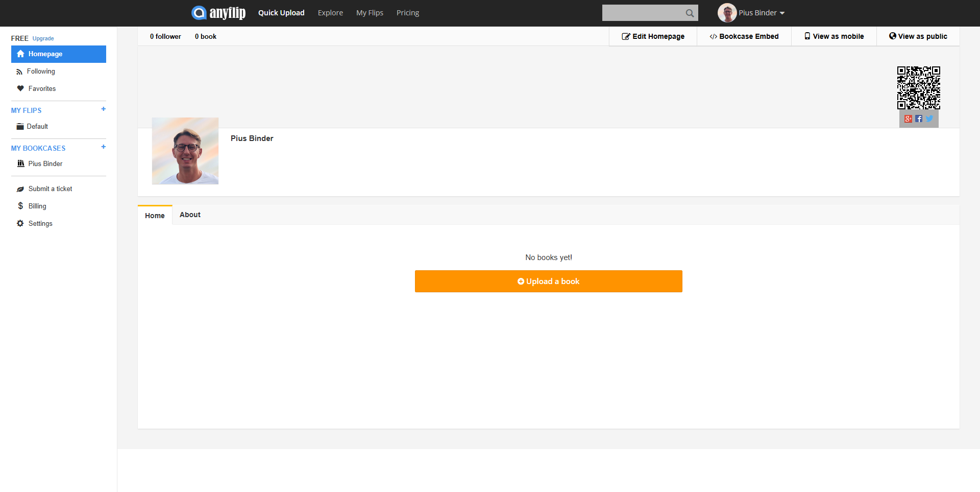The width and height of the screenshot is (980, 492).
Task: Open the Bookcase Embed option
Action: point(744,36)
